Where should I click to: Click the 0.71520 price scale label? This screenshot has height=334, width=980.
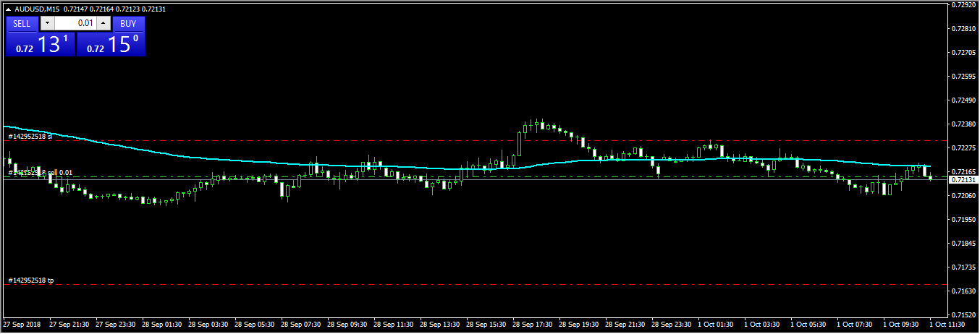[965, 314]
